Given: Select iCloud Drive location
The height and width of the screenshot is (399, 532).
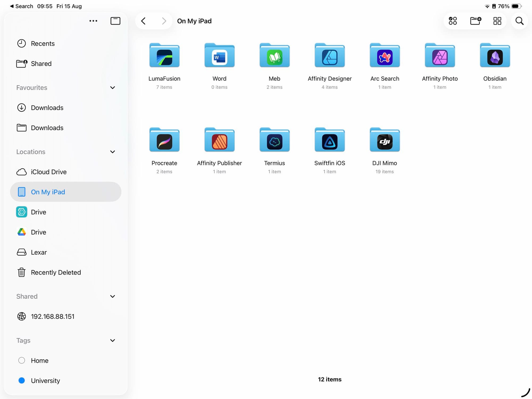Looking at the screenshot, I should pos(66,172).
